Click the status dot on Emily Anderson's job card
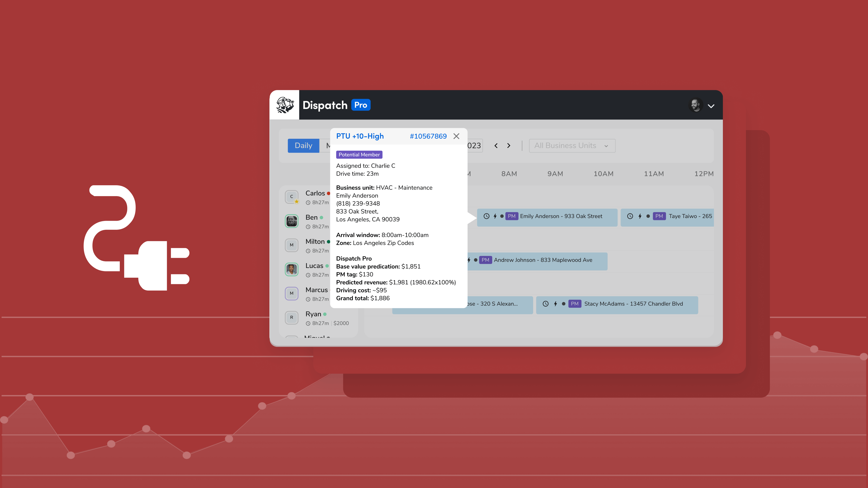The height and width of the screenshot is (488, 868). click(502, 216)
